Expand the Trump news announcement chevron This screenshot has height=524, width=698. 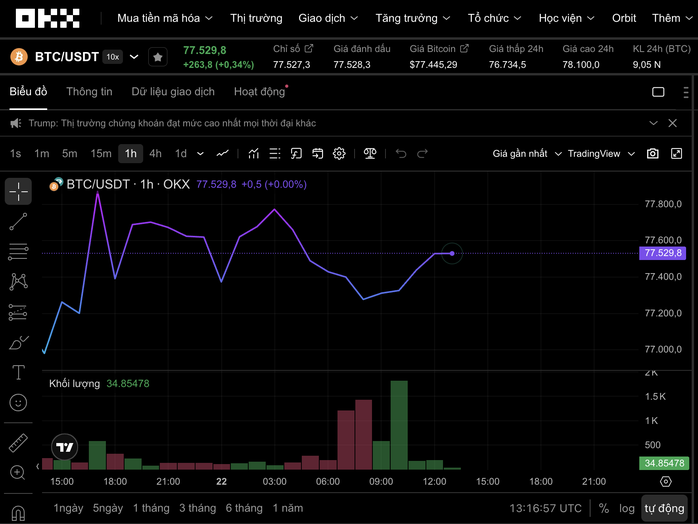[653, 123]
